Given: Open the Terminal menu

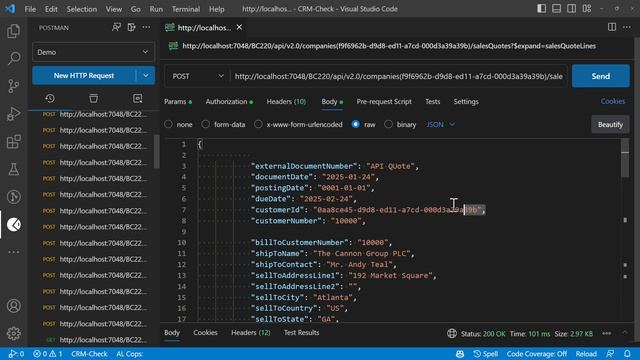Looking at the screenshot, I should click(186, 9).
